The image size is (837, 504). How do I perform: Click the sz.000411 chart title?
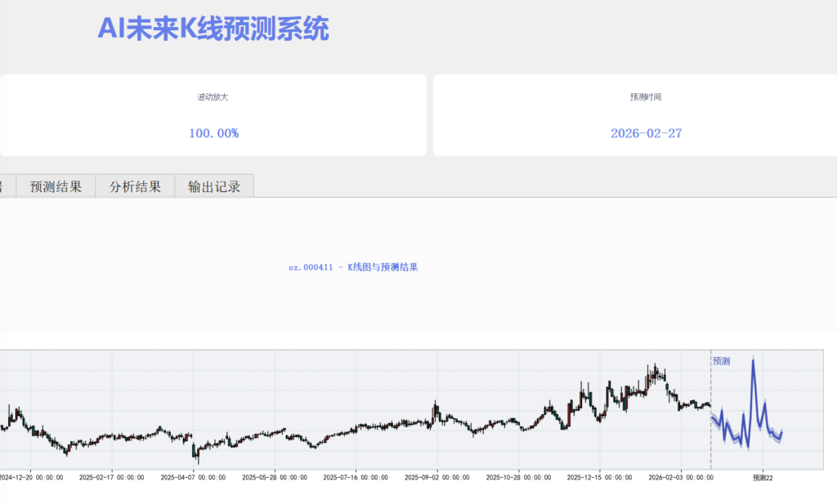point(353,267)
